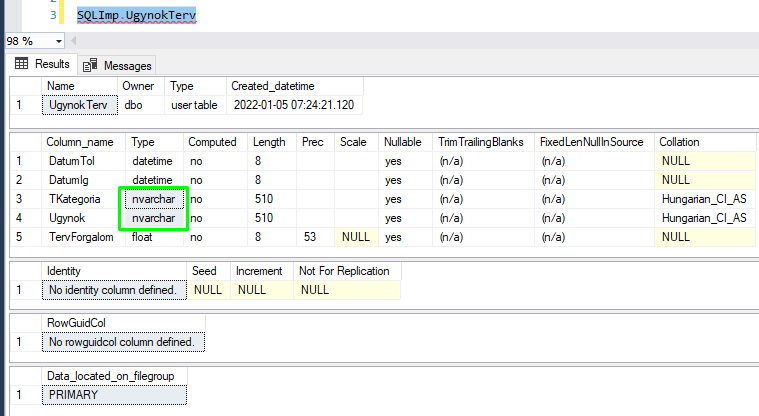This screenshot has height=416, width=759.
Task: Open the 98 % zoom dropdown
Action: coord(58,41)
